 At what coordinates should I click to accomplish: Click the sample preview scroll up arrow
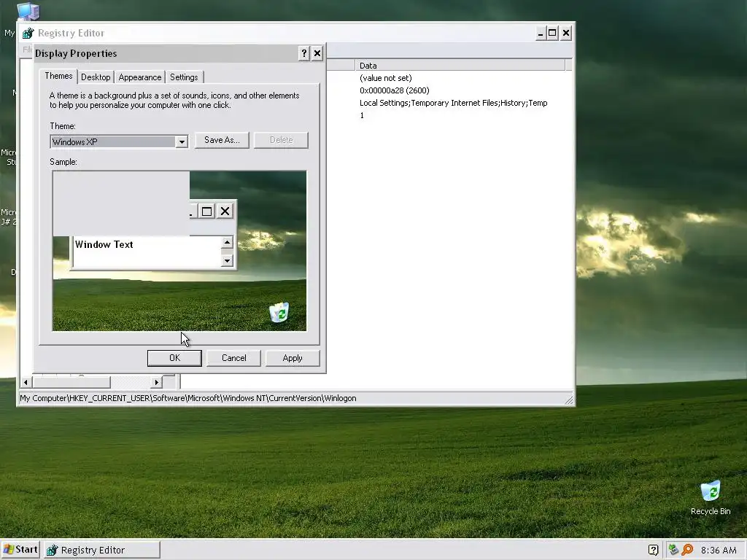228,242
